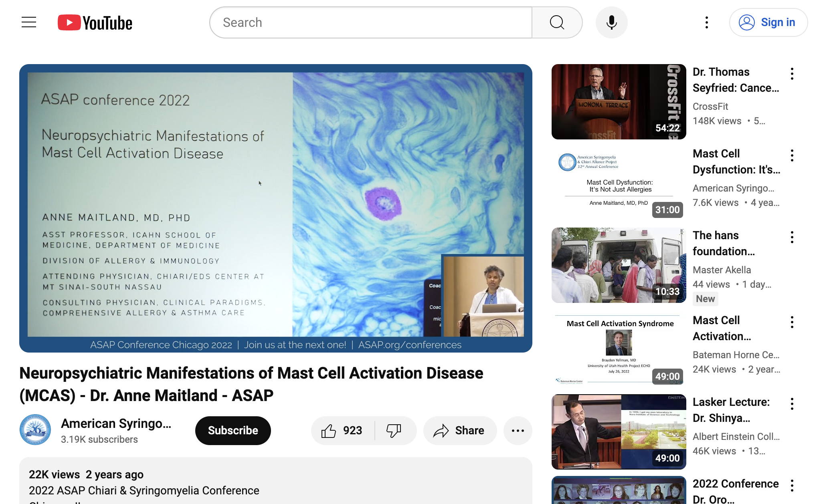
Task: Open The hans foundation video thumbnail
Action: coord(619,265)
